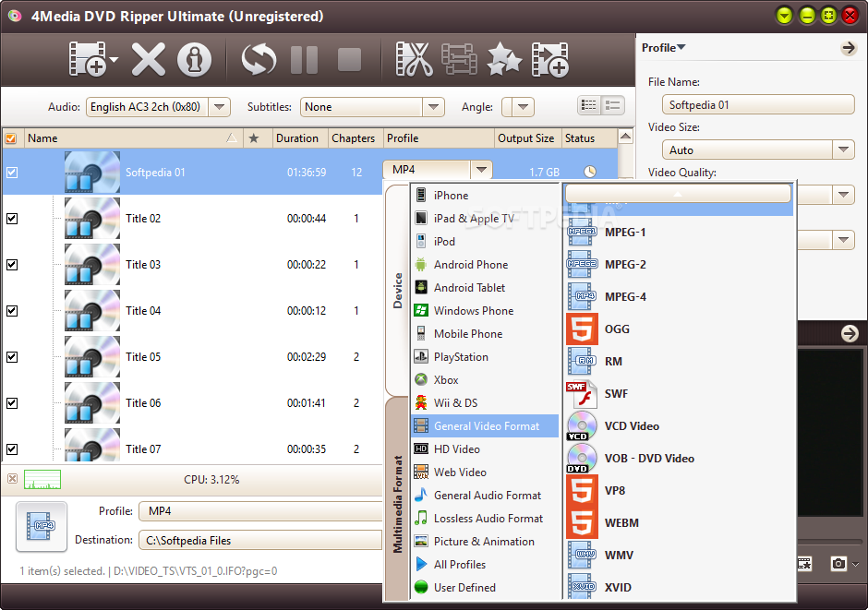Select the VCD Video disc icon
This screenshot has height=610, width=868.
tap(582, 425)
